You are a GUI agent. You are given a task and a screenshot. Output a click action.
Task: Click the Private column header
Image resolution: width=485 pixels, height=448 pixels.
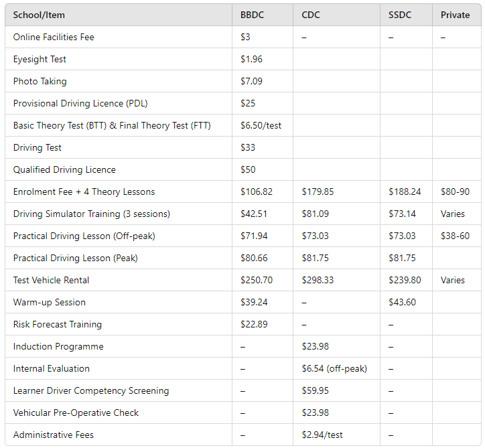click(x=455, y=15)
